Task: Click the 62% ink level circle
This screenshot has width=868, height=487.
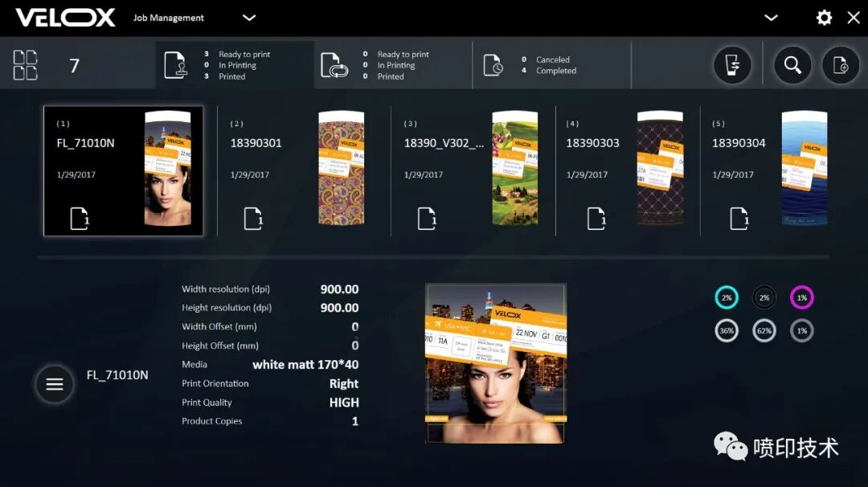Action: 764,331
